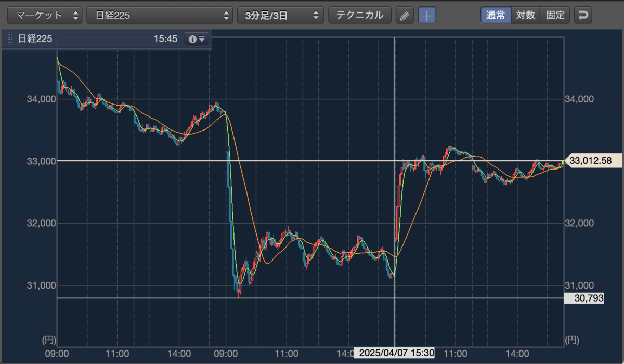Open the info dropdown icon beside 15:45
Viewport: 624px width, 364px height.
tap(197, 39)
